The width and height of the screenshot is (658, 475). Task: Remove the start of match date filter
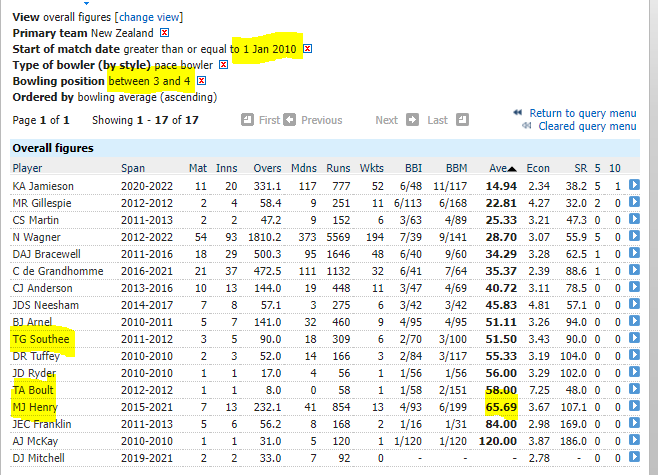coord(308,49)
